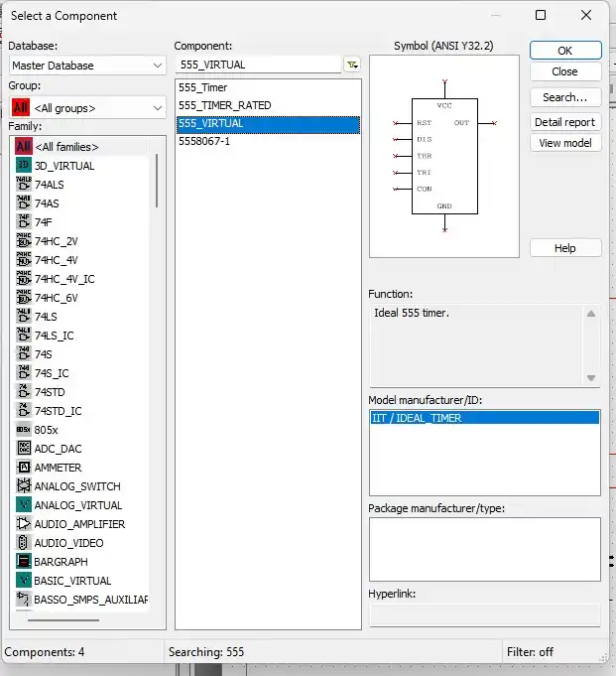This screenshot has width=616, height=676.
Task: Click the BASSO_SMPS_AUXILIARY family icon
Action: 24,600
